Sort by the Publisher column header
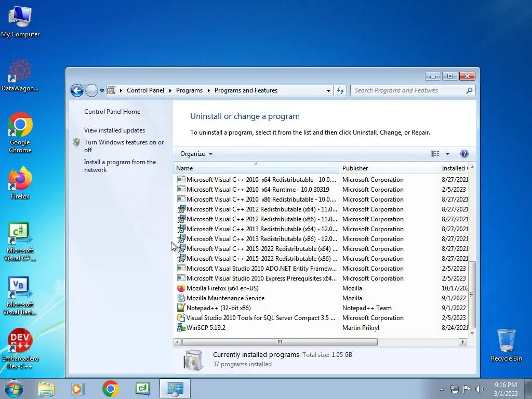This screenshot has height=399, width=532. click(389, 168)
